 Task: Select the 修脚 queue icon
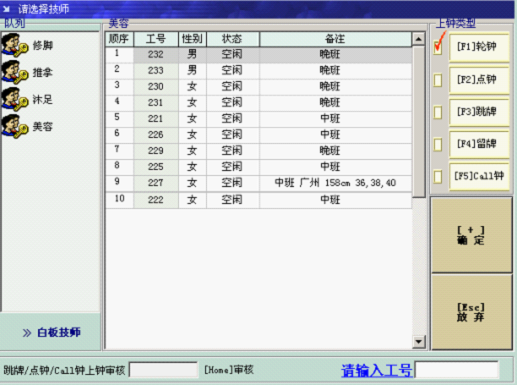15,45
